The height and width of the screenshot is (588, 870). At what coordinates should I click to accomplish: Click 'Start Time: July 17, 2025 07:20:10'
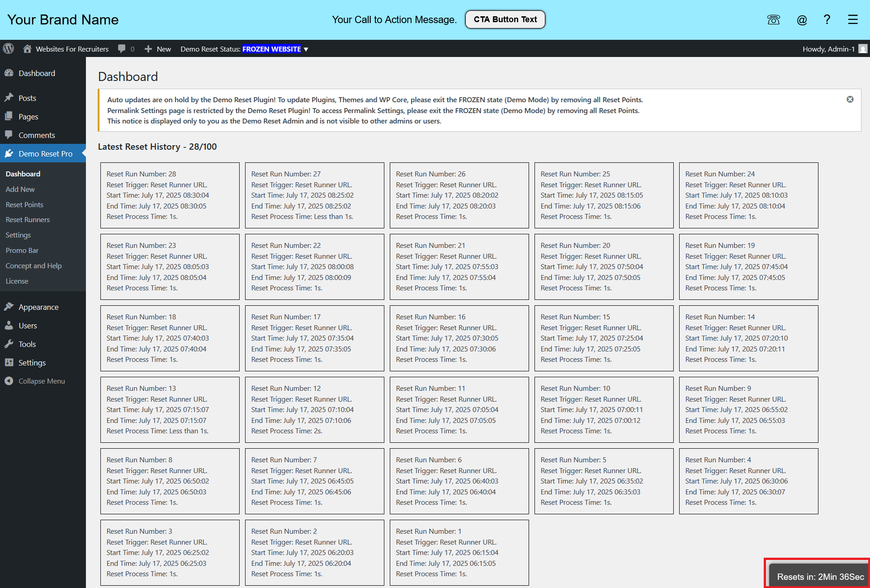coord(736,338)
